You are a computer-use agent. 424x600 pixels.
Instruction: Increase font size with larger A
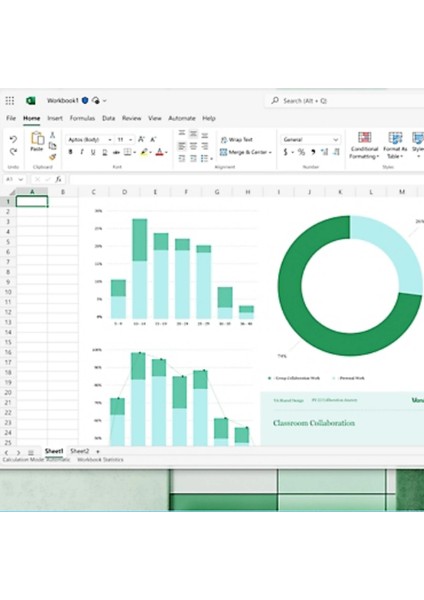(141, 139)
